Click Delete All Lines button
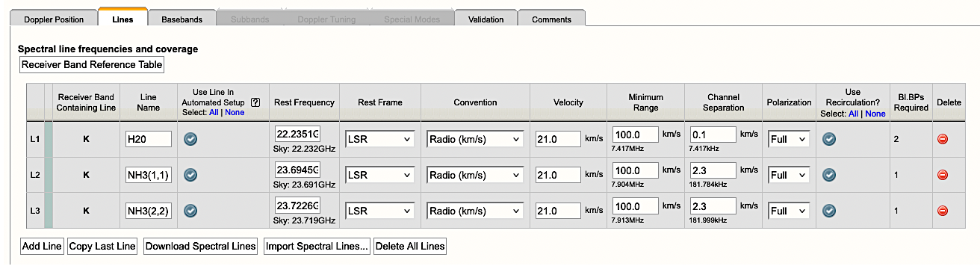Viewport: 980px width, 275px height. (x=410, y=246)
